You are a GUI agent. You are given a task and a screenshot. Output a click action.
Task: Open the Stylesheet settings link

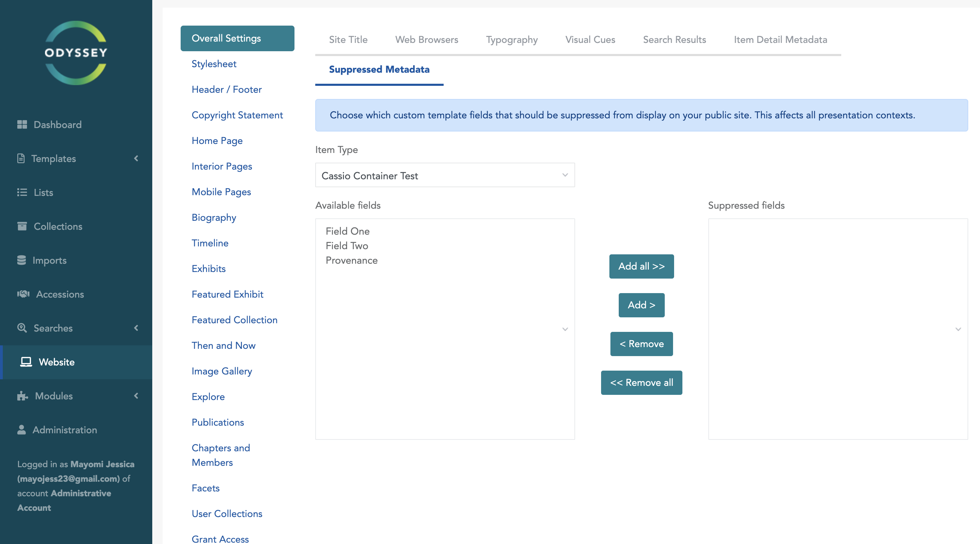pyautogui.click(x=214, y=64)
